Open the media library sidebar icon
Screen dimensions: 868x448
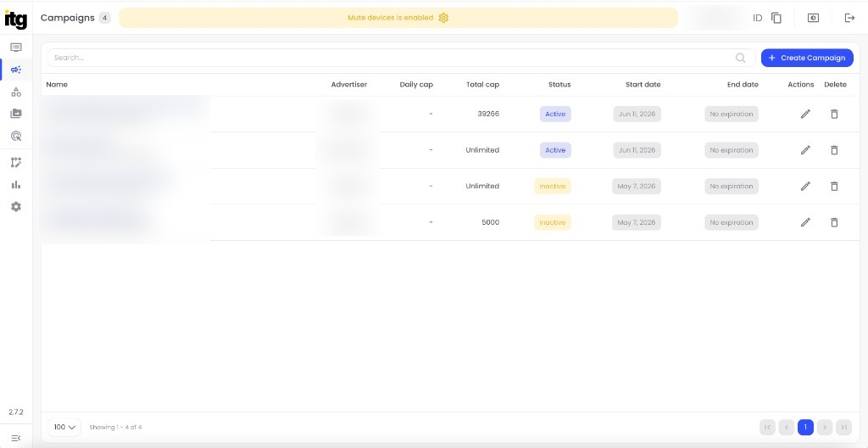click(x=16, y=114)
